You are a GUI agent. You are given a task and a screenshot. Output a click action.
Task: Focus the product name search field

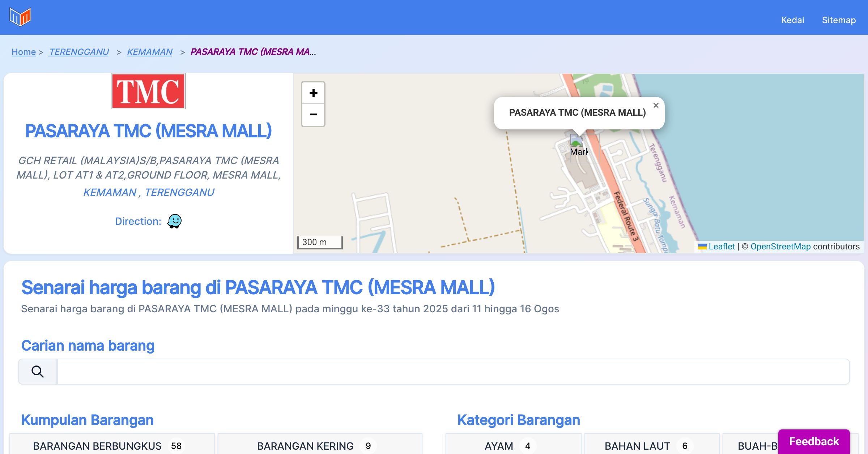pyautogui.click(x=453, y=372)
